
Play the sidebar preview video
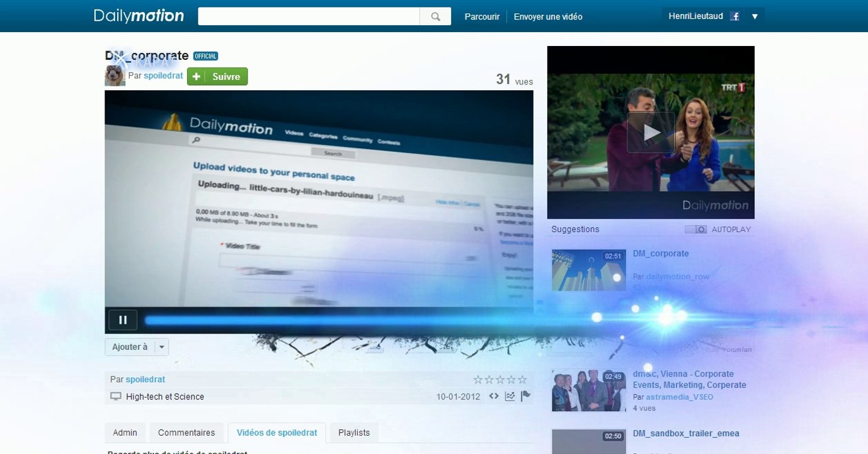point(651,132)
